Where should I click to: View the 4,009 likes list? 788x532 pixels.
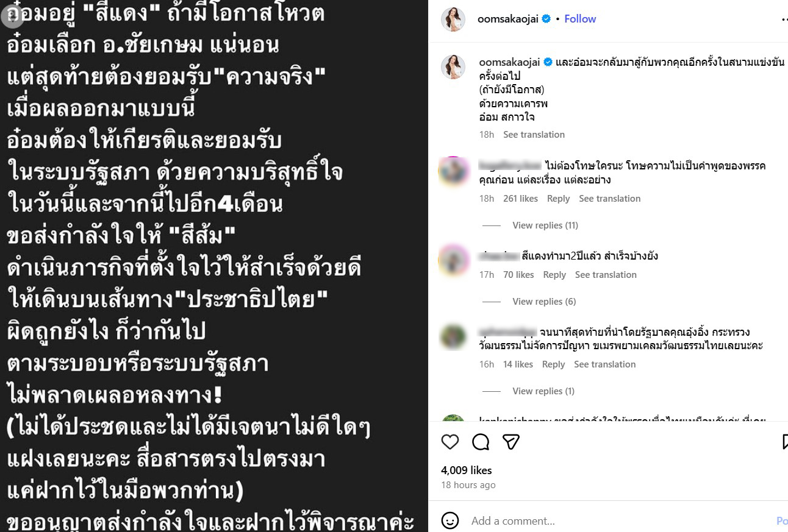pyautogui.click(x=466, y=470)
